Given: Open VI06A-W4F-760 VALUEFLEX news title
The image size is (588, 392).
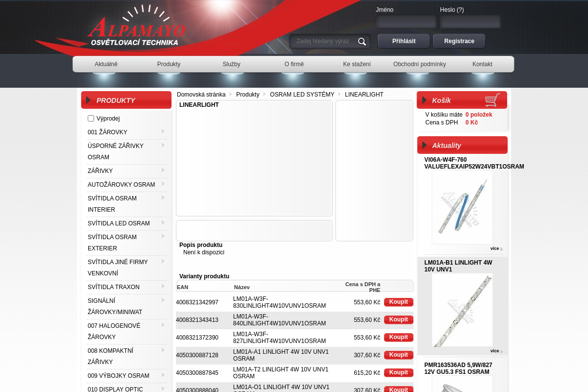Looking at the screenshot, I should 474,163.
